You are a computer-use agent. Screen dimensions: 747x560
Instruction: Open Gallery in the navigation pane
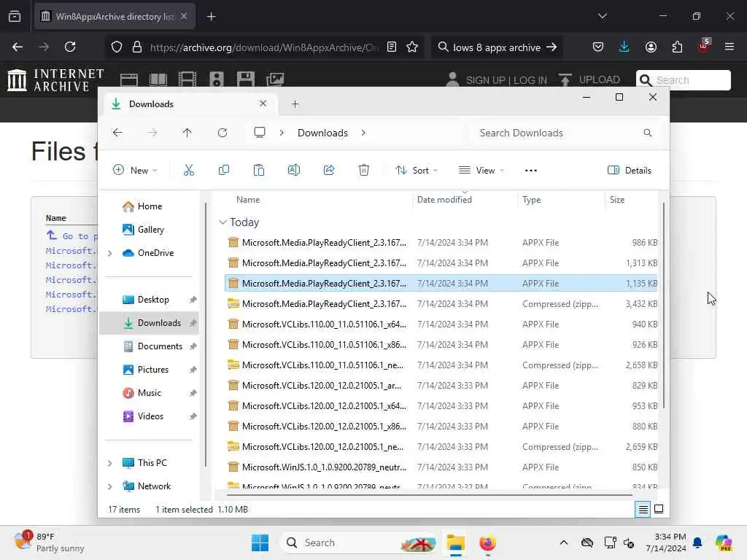pos(151,230)
